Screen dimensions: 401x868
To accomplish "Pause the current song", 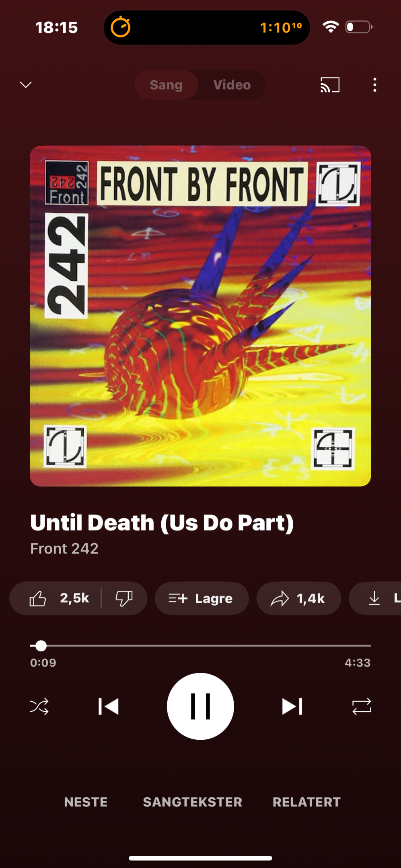I will (200, 706).
